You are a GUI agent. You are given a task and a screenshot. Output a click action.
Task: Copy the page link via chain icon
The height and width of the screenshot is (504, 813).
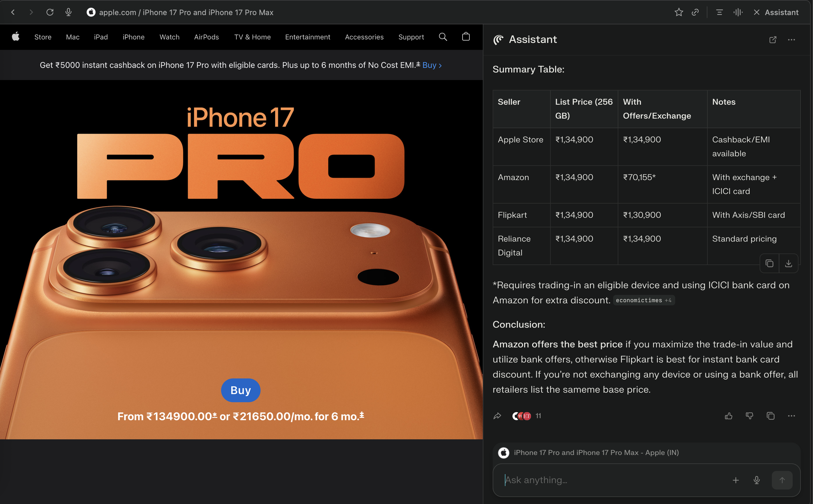(695, 12)
